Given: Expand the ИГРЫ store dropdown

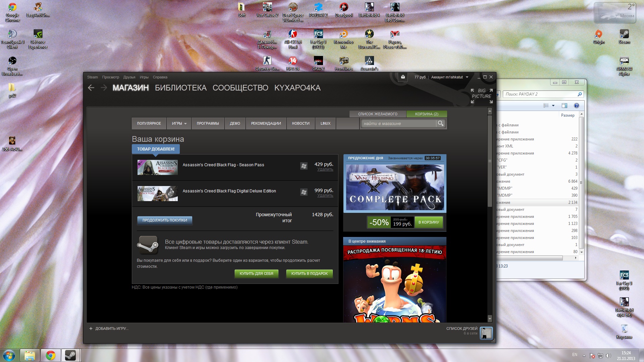Looking at the screenshot, I should tap(179, 123).
